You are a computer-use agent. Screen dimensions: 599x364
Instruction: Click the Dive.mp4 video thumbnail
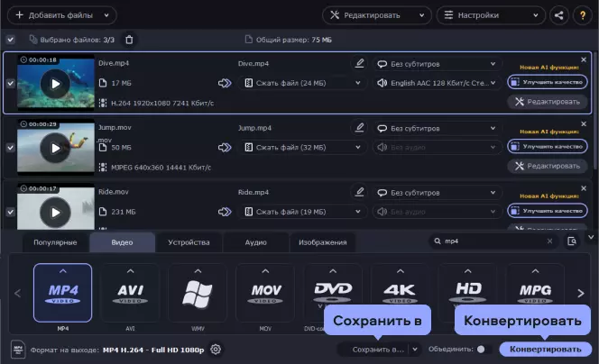click(56, 83)
